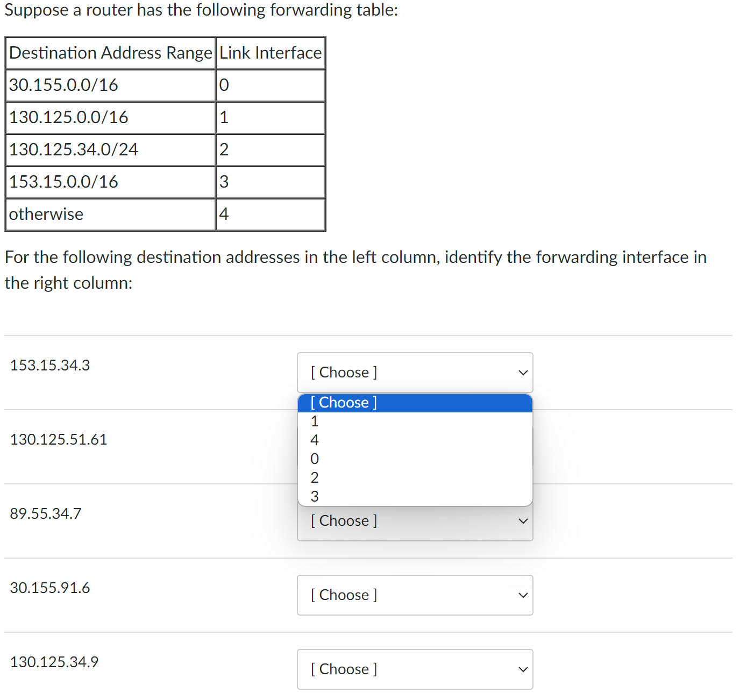Open the dropdown next to 153.15.34.3

(415, 372)
